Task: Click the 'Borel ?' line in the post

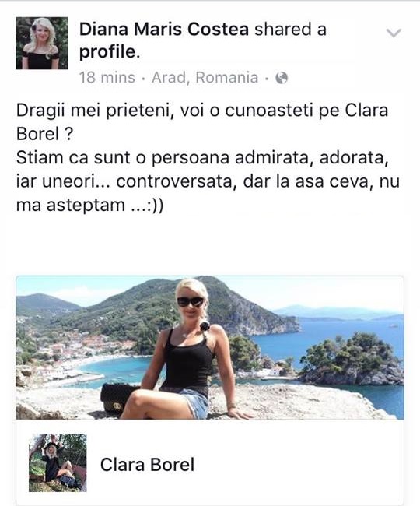Action: 45,134
